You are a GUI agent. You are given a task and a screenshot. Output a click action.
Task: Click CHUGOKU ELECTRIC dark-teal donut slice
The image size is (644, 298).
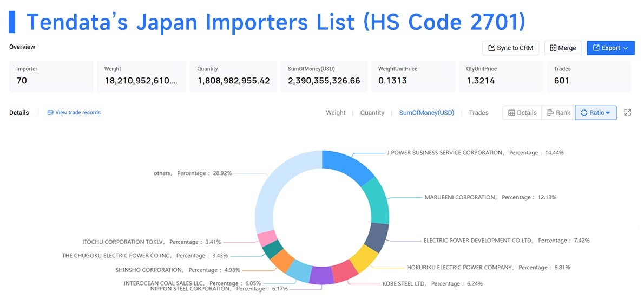(x=272, y=249)
